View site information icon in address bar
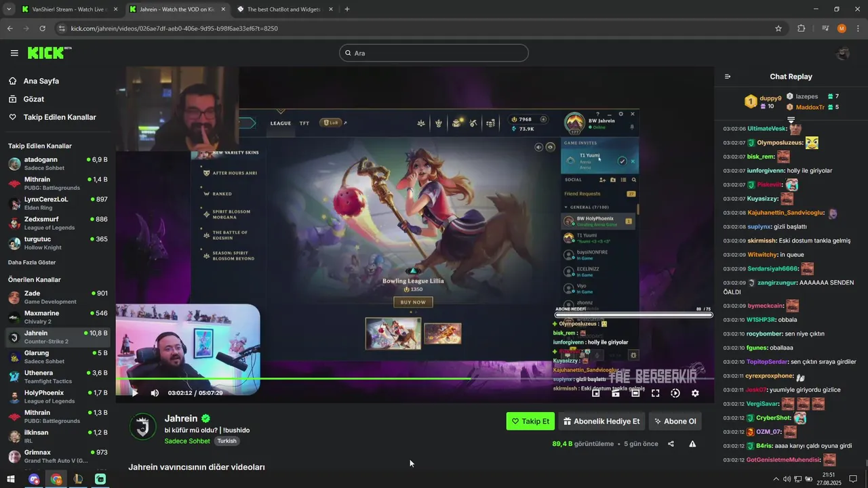 (62, 28)
